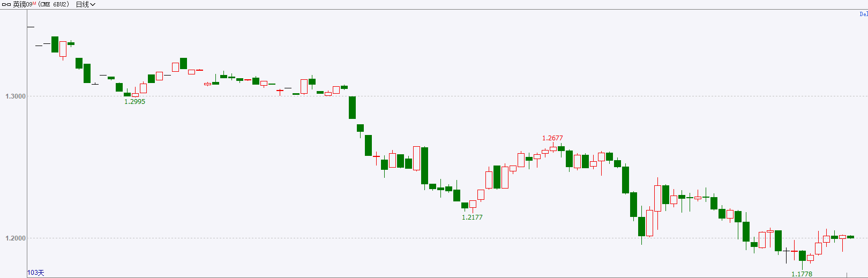Click the red candle below the 1.2677 label

pyautogui.click(x=553, y=148)
